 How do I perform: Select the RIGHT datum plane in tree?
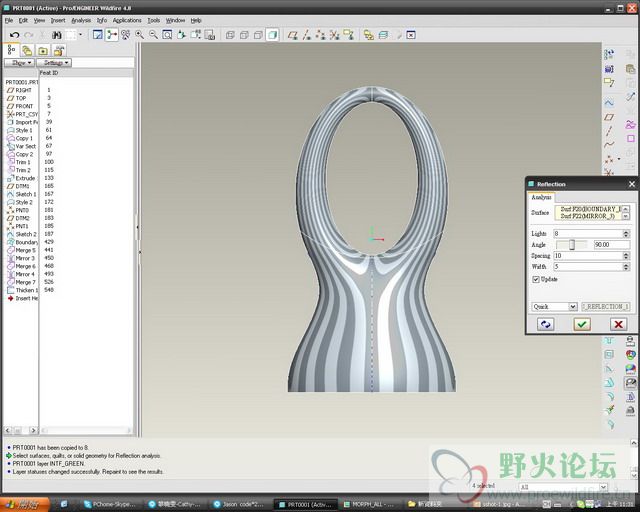coord(19,90)
